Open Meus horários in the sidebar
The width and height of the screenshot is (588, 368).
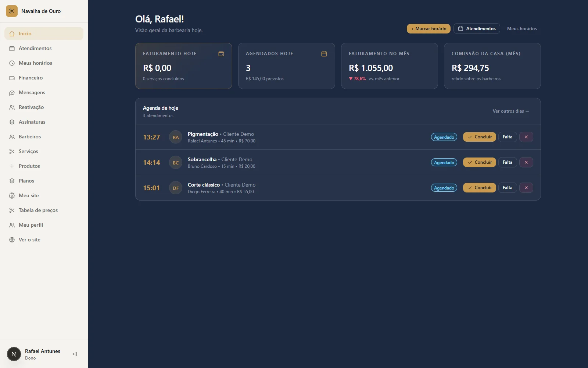coord(44,63)
